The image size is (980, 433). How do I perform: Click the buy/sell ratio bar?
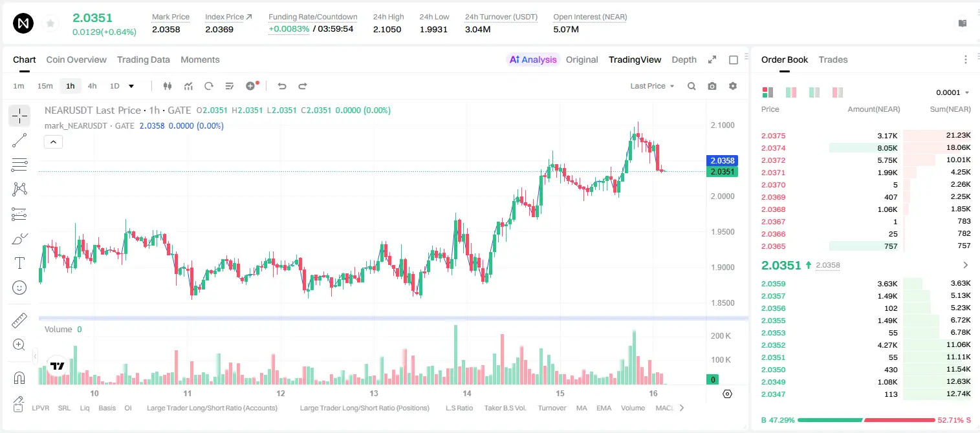pyautogui.click(x=866, y=420)
